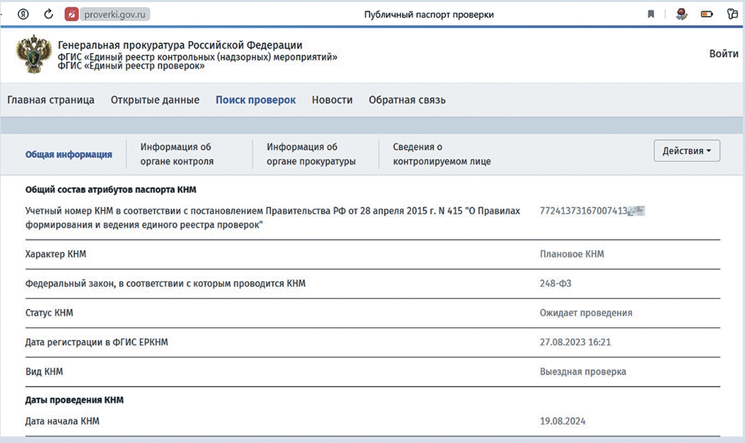Select the Информация об органе прокуратуры tab
The height and width of the screenshot is (443, 745).
311,153
